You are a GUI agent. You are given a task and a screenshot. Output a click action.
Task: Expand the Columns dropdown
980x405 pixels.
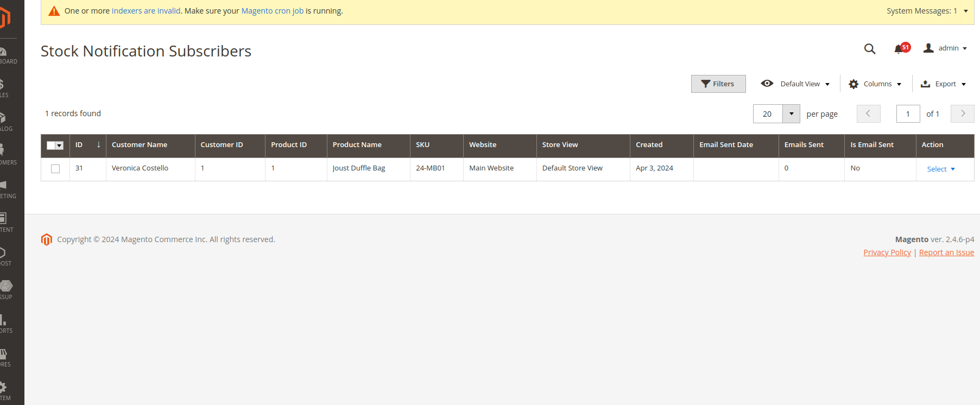[x=875, y=84]
